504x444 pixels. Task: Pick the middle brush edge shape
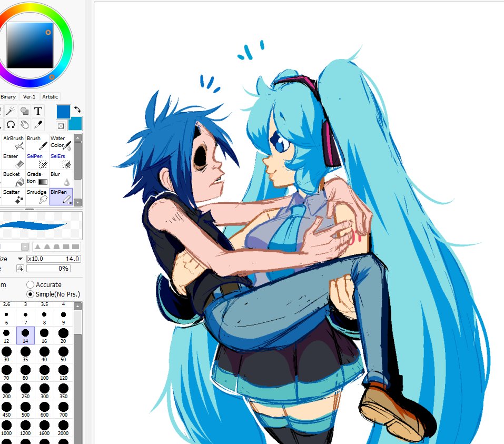(56, 247)
